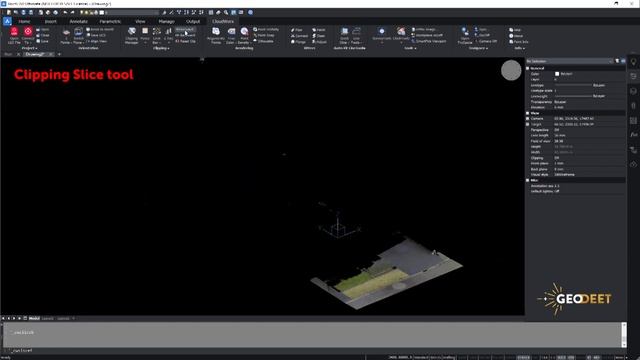640x360 pixels.
Task: Click the True Color rendering icon
Action: point(231,32)
